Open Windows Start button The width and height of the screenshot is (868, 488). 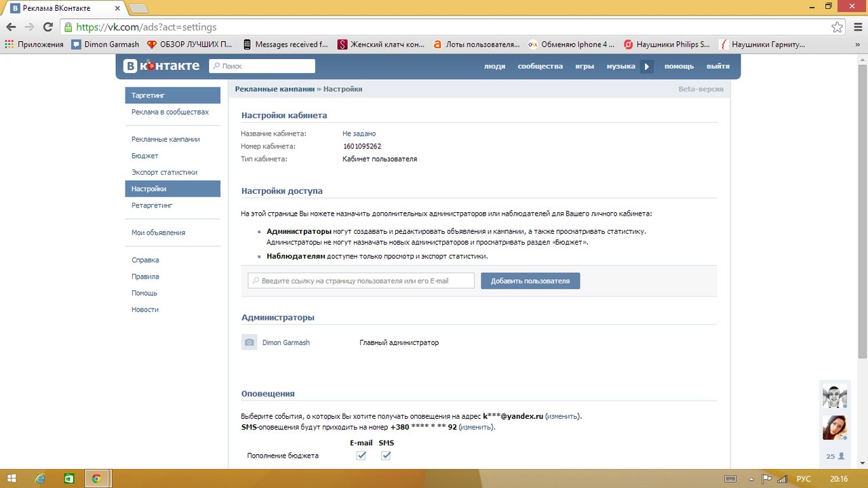point(13,479)
